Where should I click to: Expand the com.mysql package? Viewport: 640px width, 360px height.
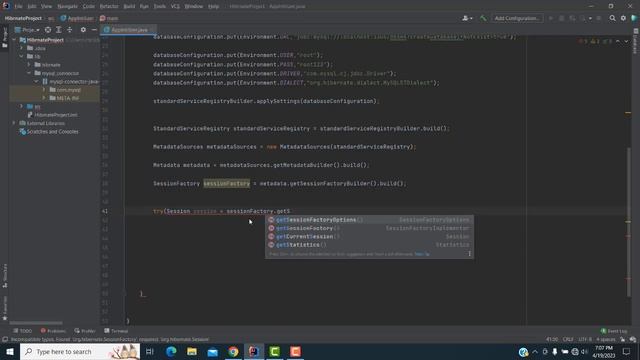[x=44, y=90]
